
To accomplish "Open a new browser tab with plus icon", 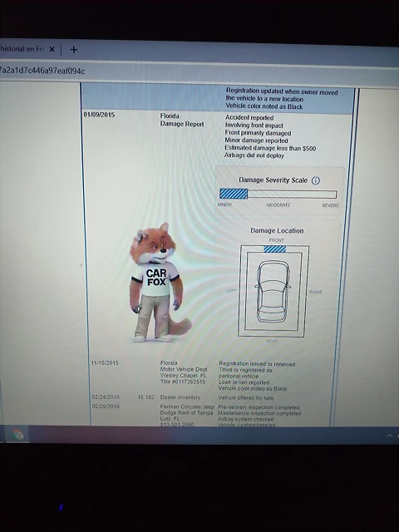I will pyautogui.click(x=74, y=50).
